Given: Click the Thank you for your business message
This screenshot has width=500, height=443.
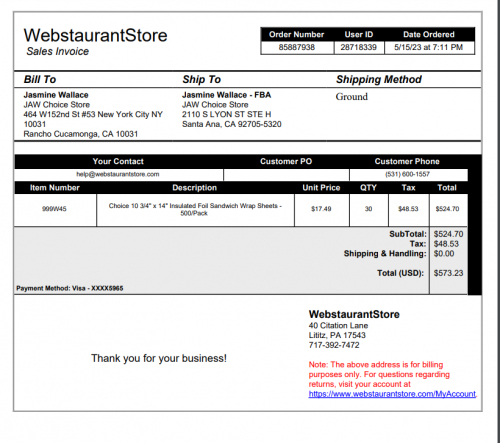Looking at the screenshot, I should tap(159, 358).
